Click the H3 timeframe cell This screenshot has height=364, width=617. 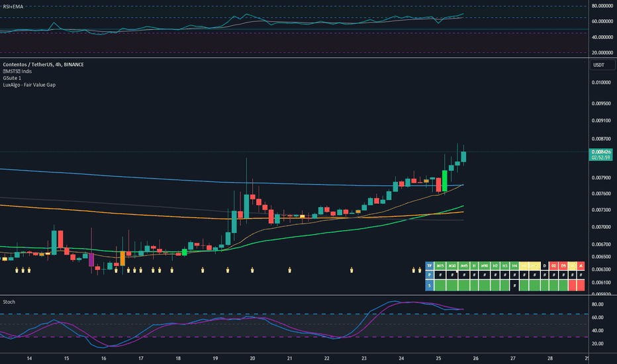pos(505,265)
